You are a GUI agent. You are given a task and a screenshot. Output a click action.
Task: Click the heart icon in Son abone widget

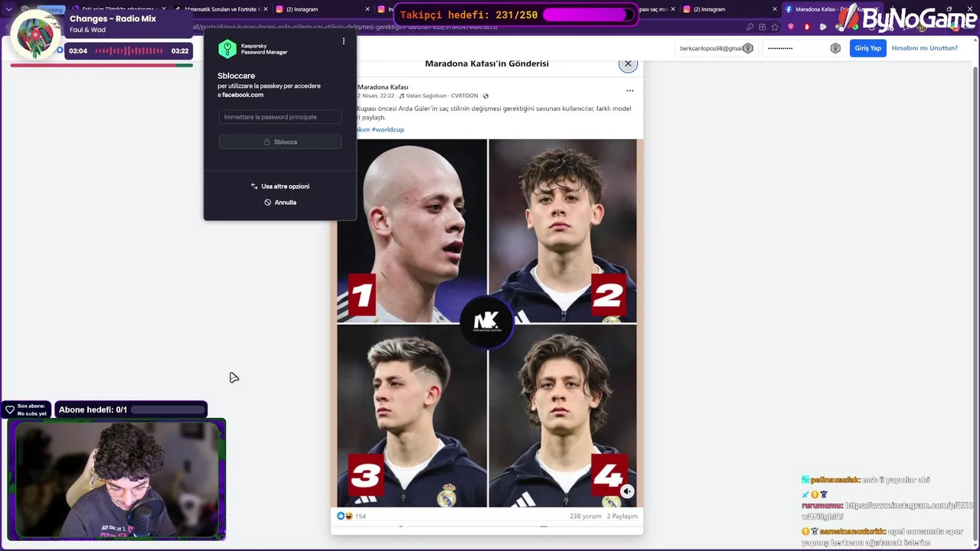click(x=10, y=410)
